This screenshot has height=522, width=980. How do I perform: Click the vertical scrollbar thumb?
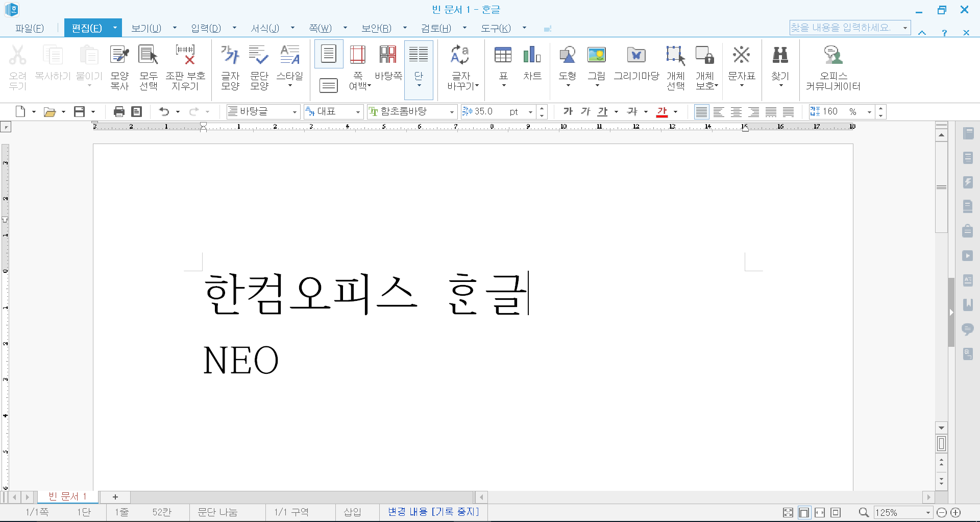pyautogui.click(x=942, y=187)
